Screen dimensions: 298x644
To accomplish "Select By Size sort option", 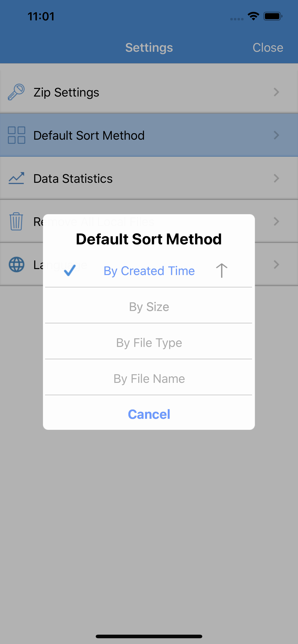I will coord(149,307).
